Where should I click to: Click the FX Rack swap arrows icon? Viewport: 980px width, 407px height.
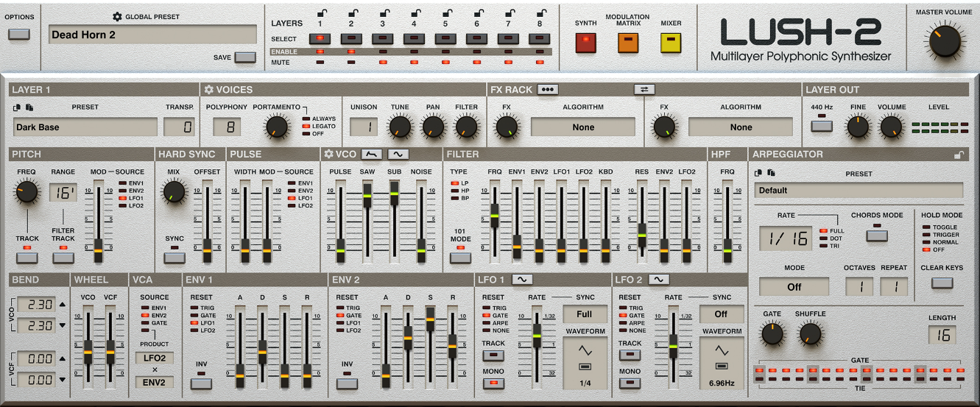tap(644, 89)
